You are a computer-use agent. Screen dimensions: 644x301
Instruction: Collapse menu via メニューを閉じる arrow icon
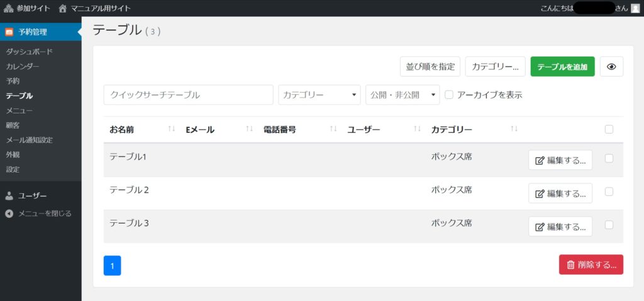coord(9,213)
